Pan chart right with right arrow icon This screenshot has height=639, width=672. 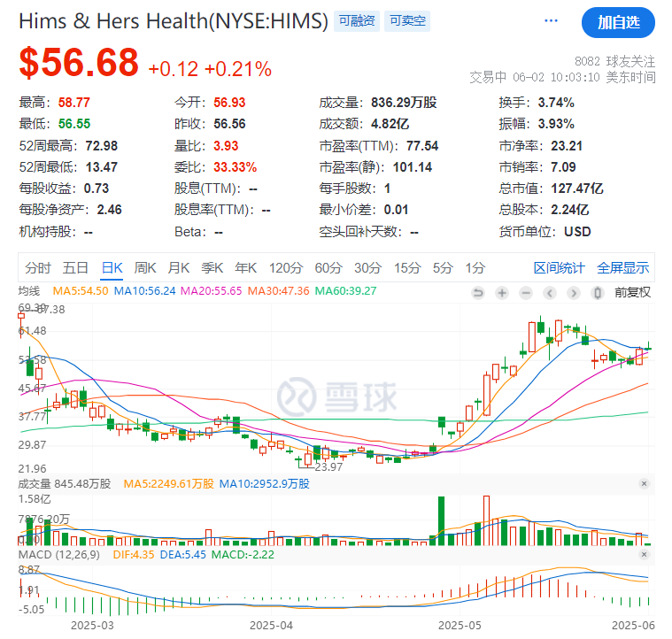click(x=574, y=293)
